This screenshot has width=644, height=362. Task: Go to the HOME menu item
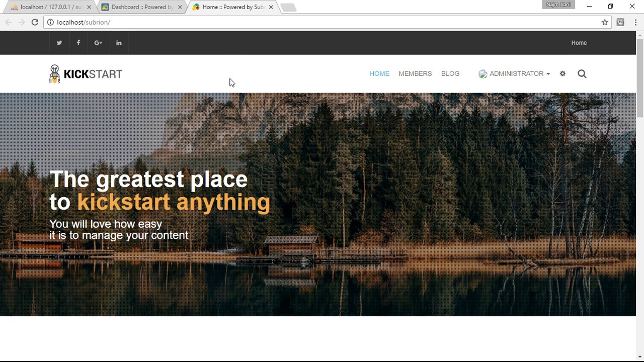pos(379,73)
